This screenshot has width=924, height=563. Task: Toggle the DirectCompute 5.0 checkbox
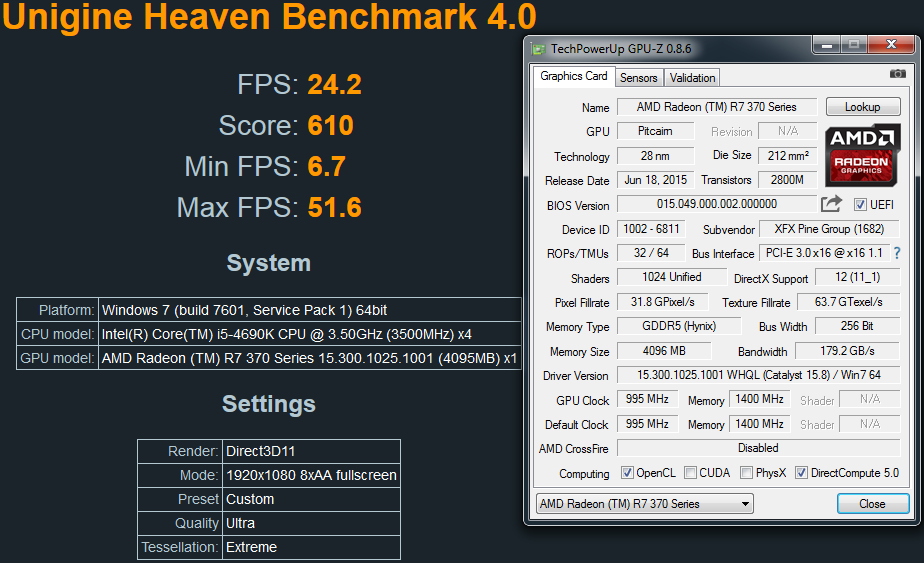[x=801, y=473]
